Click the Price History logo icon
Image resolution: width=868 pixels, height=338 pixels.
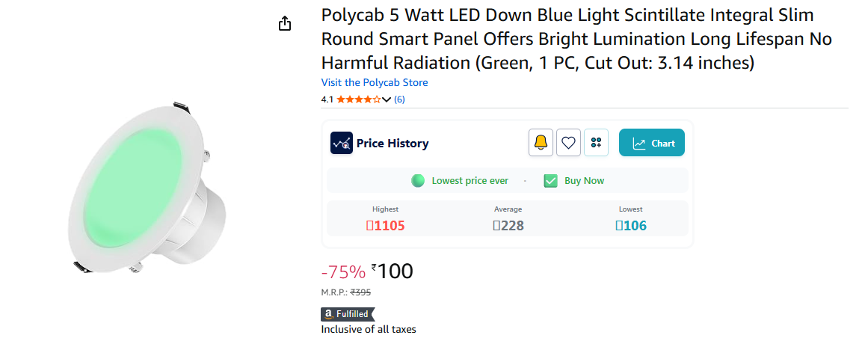[x=342, y=143]
